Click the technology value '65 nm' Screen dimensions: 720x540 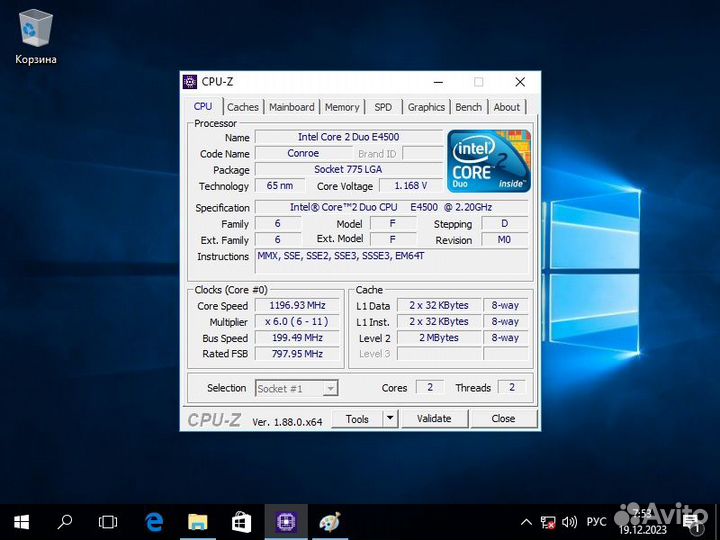280,186
